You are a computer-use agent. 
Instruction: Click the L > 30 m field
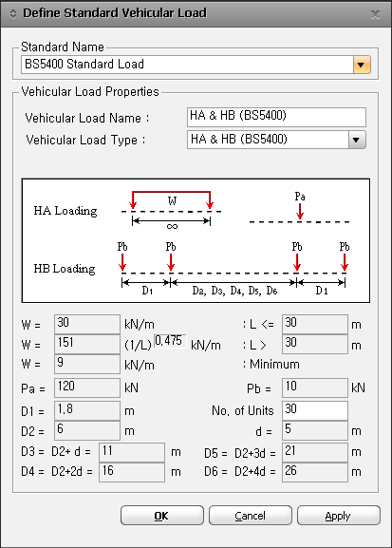click(x=315, y=344)
